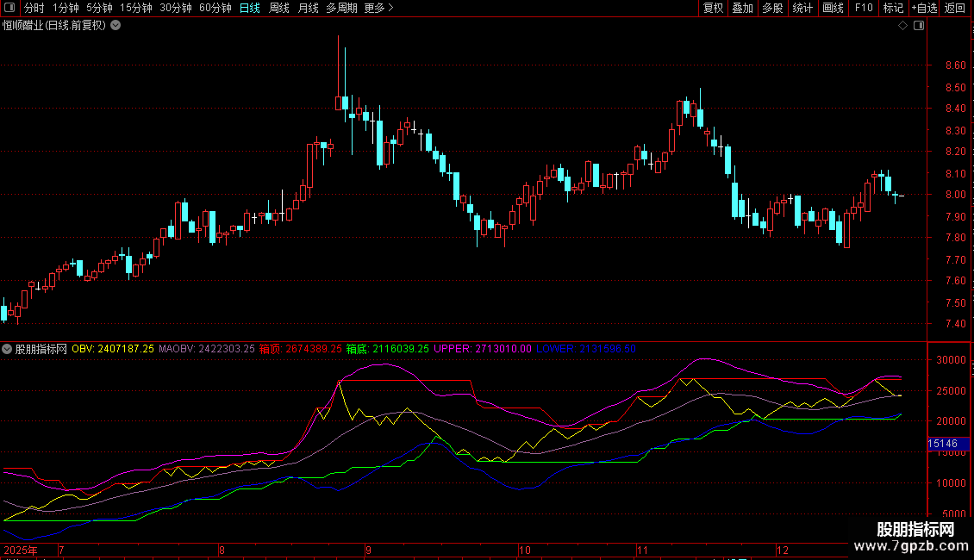The image size is (974, 560).
Task: Add stock with +自选 button
Action: pos(923,8)
